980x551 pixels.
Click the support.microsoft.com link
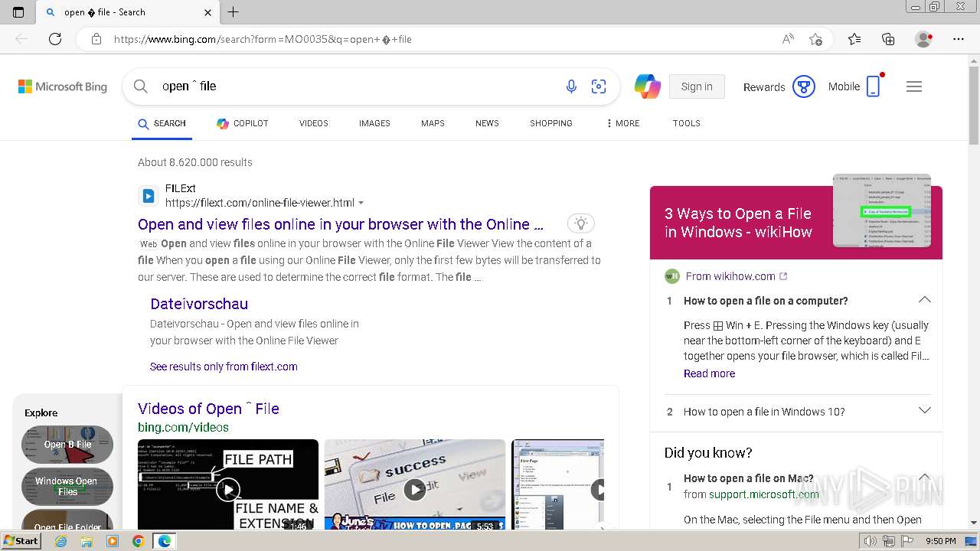coord(763,494)
